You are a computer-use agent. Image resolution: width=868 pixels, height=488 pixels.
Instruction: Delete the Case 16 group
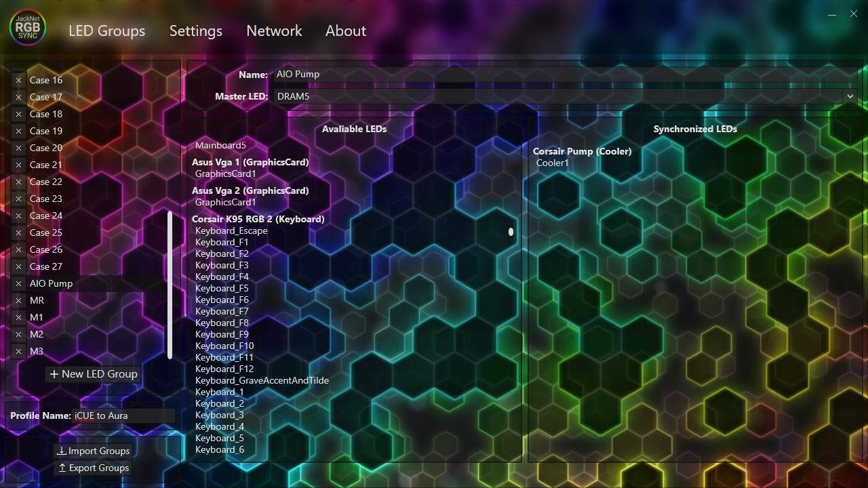(x=18, y=80)
